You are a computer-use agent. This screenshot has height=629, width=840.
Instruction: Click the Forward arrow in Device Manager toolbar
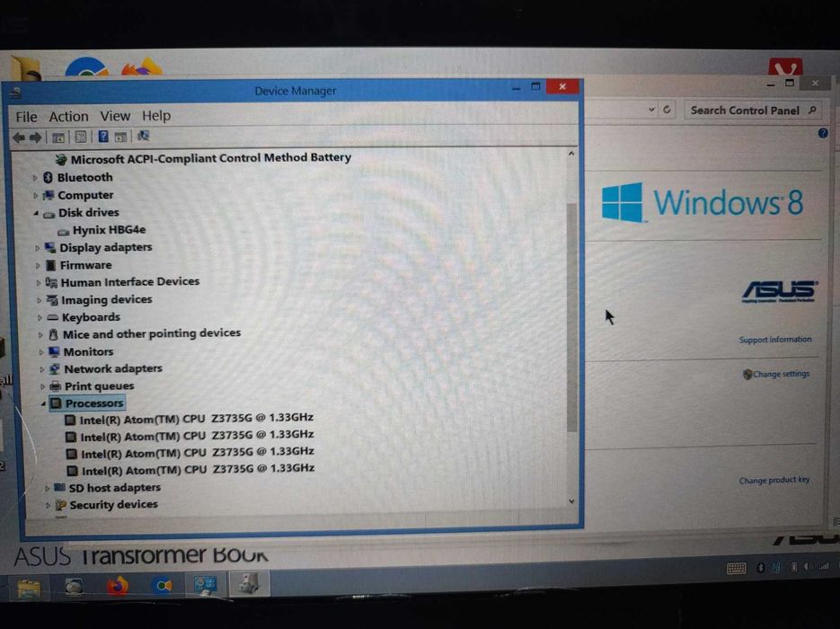point(35,137)
